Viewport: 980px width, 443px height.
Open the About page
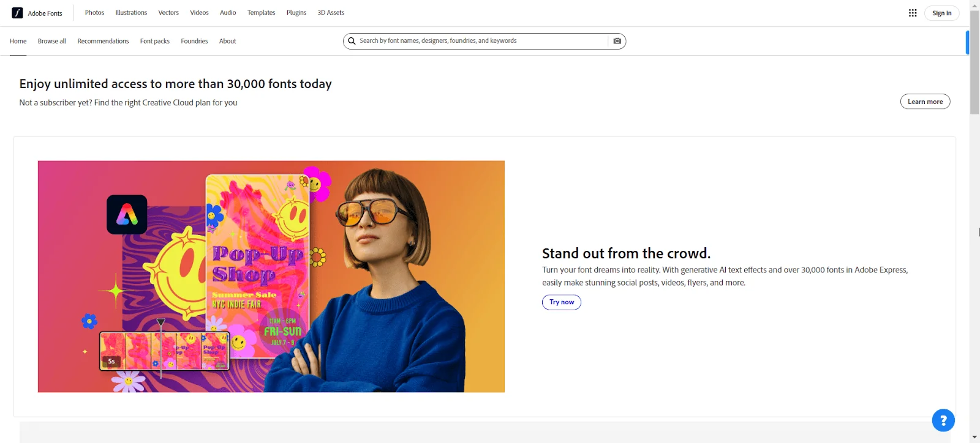[x=227, y=41]
